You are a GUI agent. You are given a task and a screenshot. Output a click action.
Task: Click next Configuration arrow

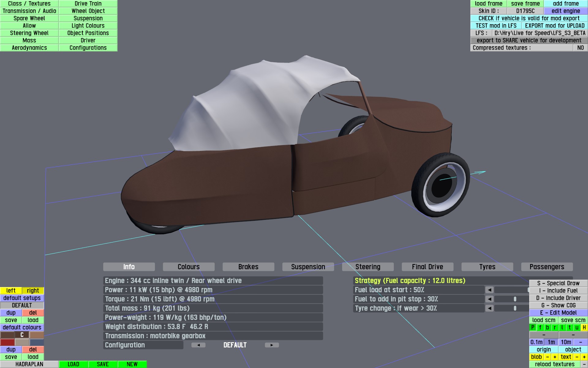pyautogui.click(x=272, y=345)
